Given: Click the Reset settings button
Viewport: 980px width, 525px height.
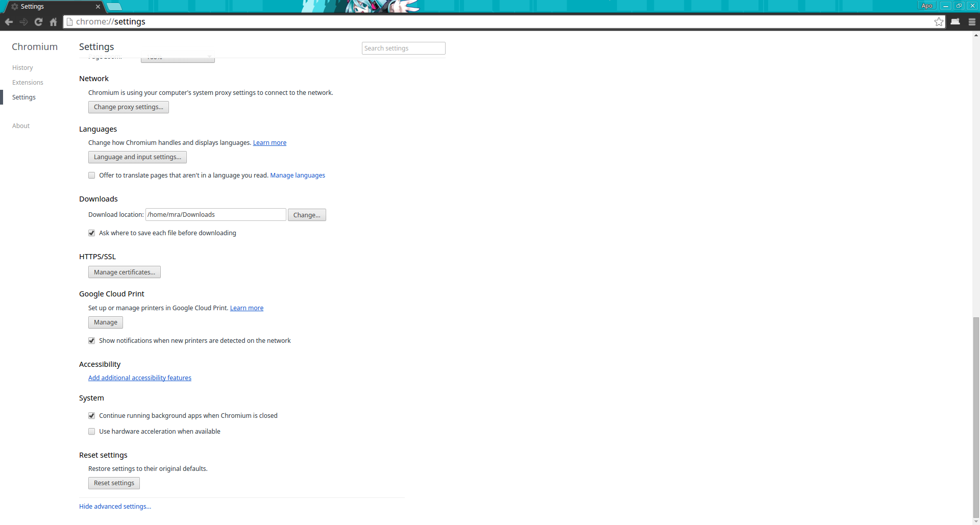Looking at the screenshot, I should click(114, 483).
